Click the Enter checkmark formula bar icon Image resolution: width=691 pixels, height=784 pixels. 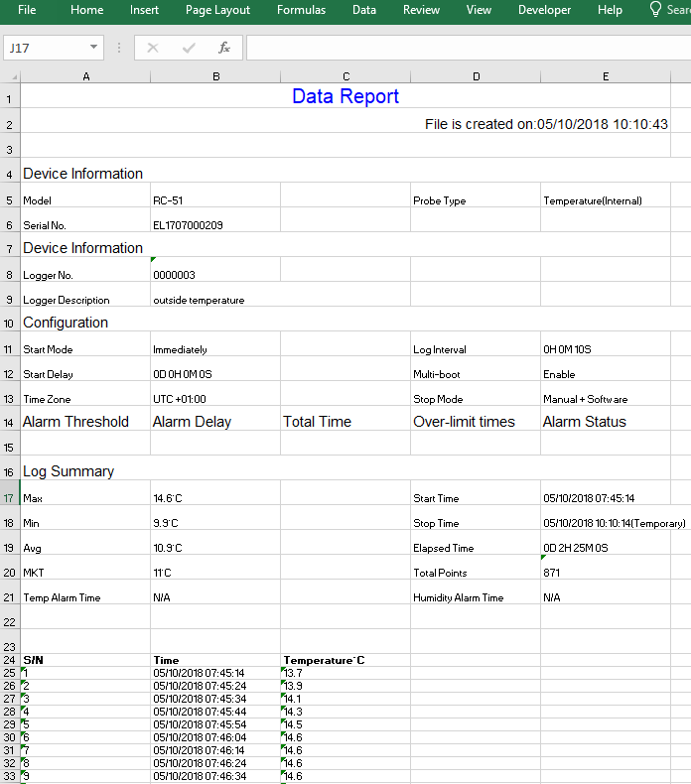189,48
